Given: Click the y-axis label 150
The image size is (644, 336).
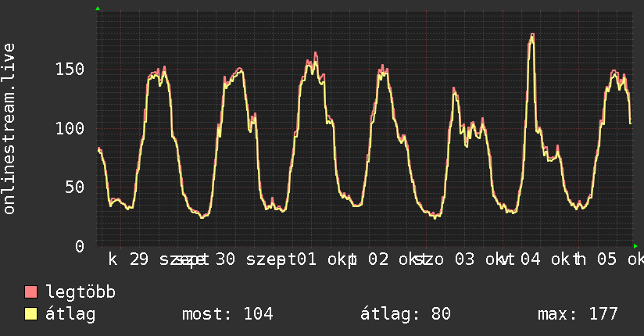Looking at the screenshot, I should [70, 69].
